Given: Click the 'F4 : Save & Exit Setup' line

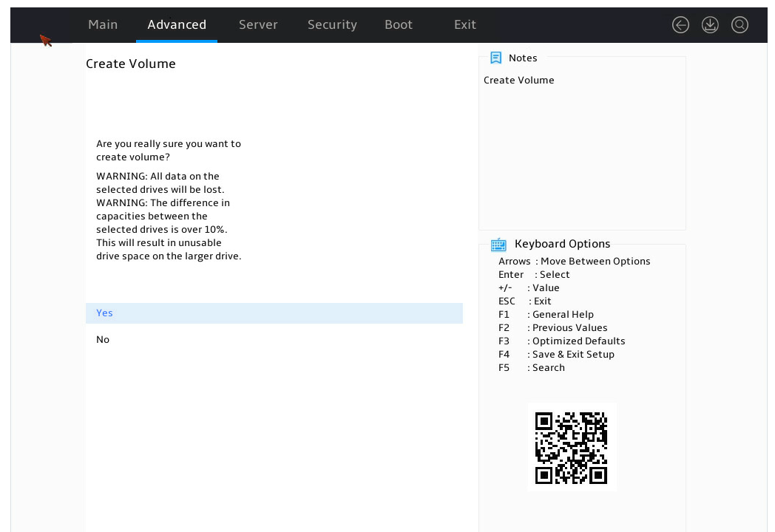Looking at the screenshot, I should coord(557,355).
